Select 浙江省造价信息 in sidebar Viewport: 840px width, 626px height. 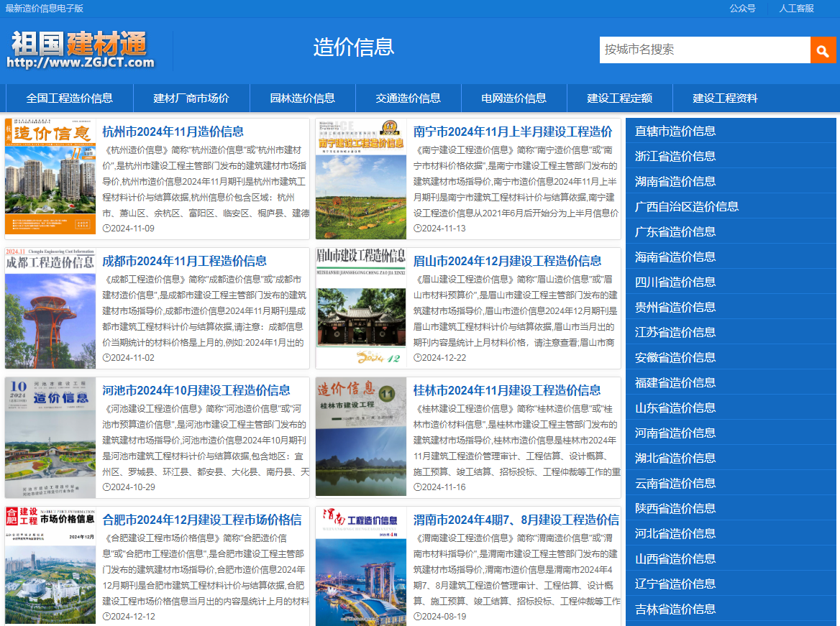(731, 157)
